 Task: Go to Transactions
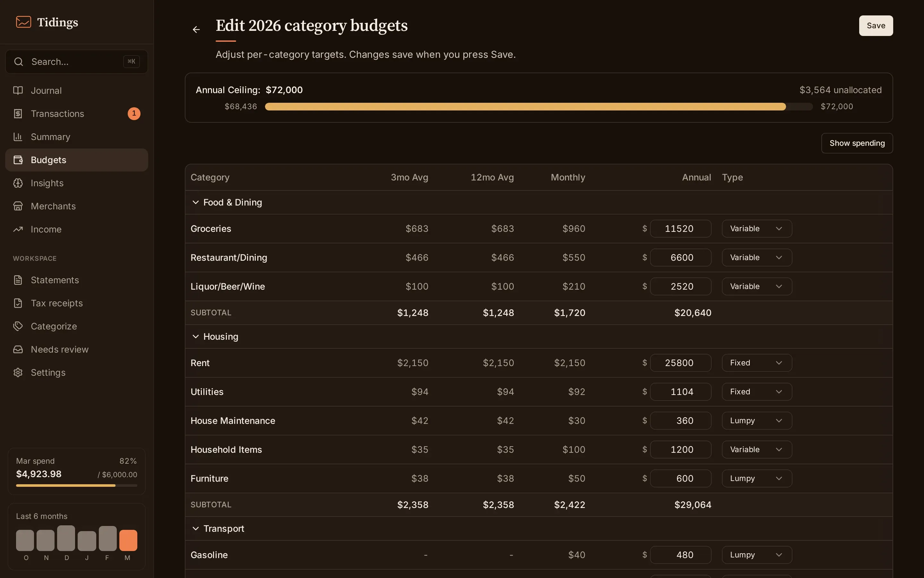click(76, 114)
